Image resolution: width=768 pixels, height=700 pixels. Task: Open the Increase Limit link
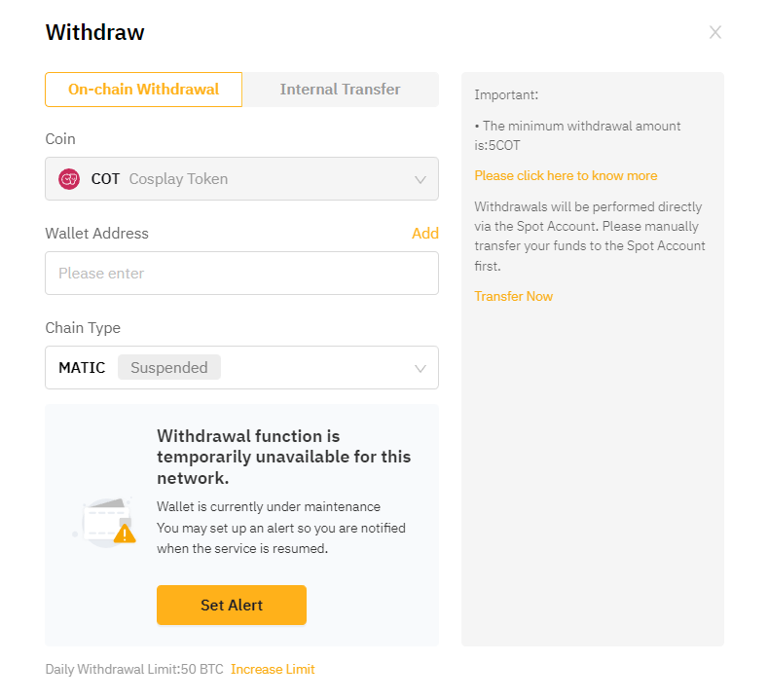(273, 670)
